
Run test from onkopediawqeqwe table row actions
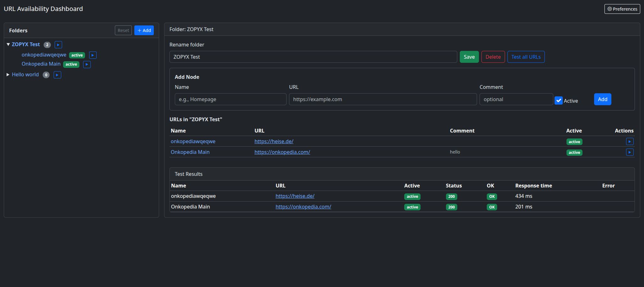pos(629,142)
